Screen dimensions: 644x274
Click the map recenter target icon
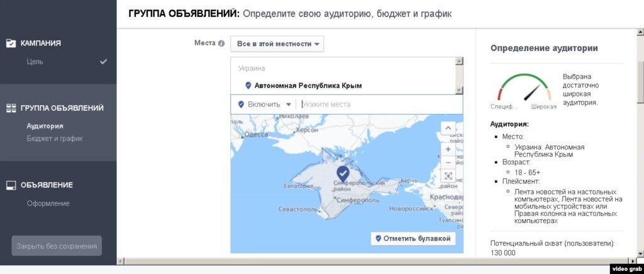448,176
